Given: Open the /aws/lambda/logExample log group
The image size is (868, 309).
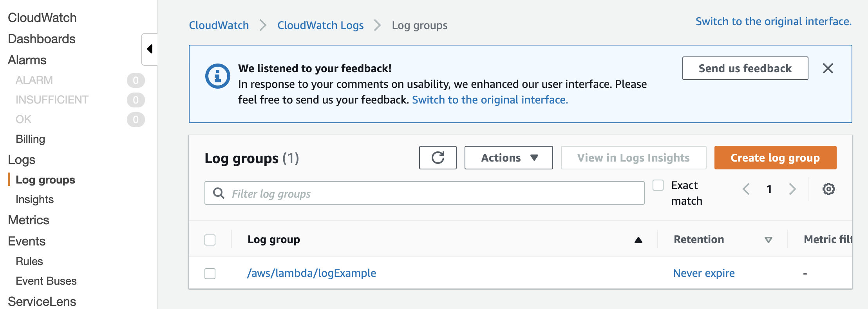Looking at the screenshot, I should [311, 273].
